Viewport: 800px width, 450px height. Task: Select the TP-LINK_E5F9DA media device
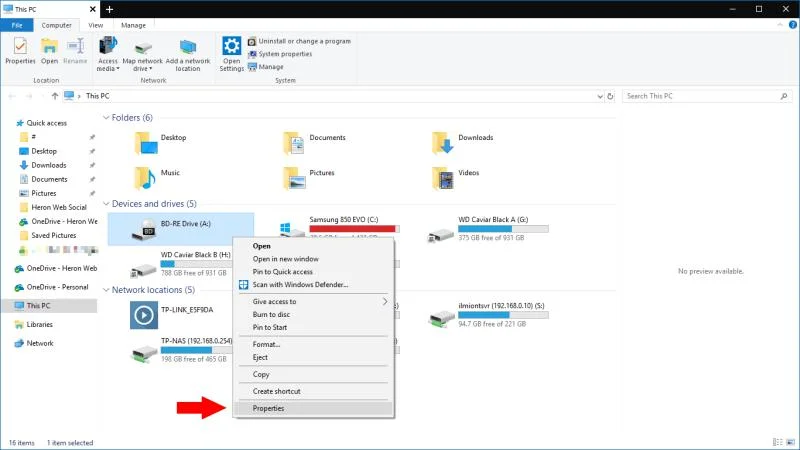coord(172,315)
